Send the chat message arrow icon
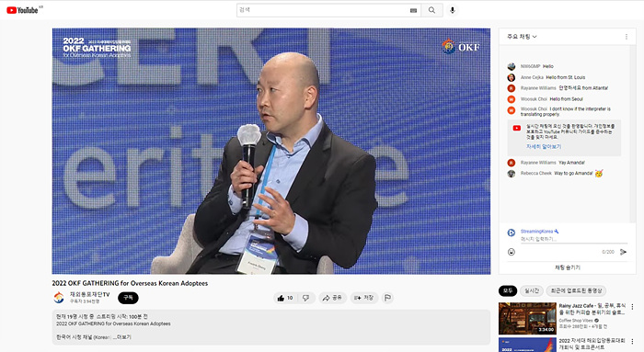 pyautogui.click(x=623, y=252)
